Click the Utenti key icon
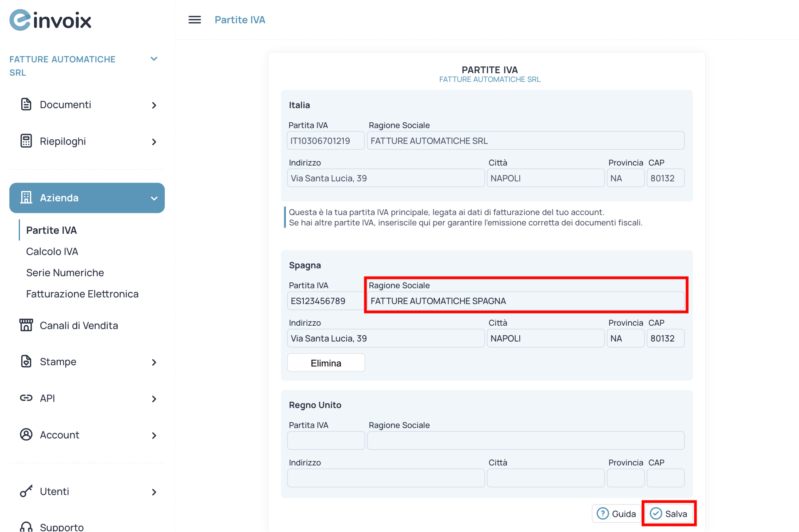 click(26, 491)
